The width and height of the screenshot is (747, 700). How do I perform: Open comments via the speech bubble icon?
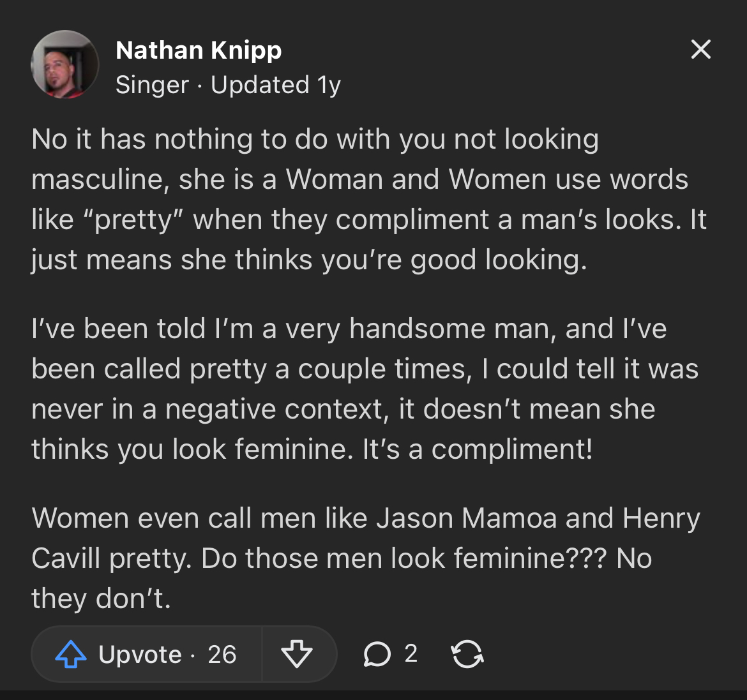377,655
